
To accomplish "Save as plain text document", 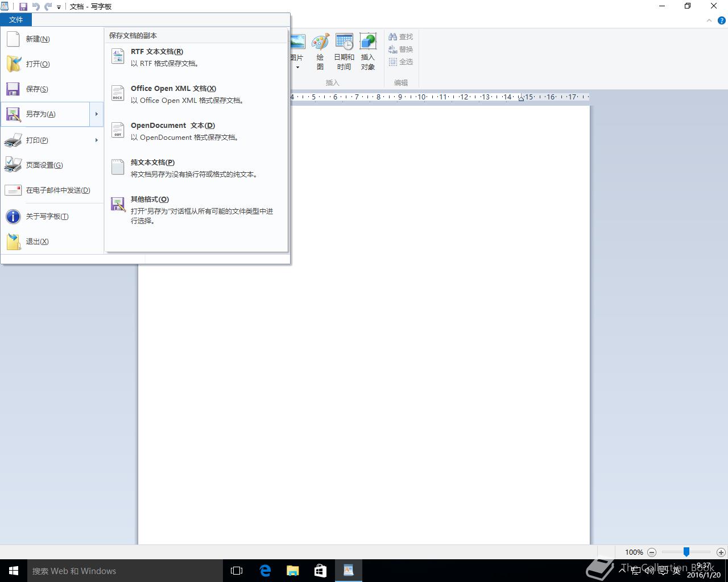I will [196, 168].
